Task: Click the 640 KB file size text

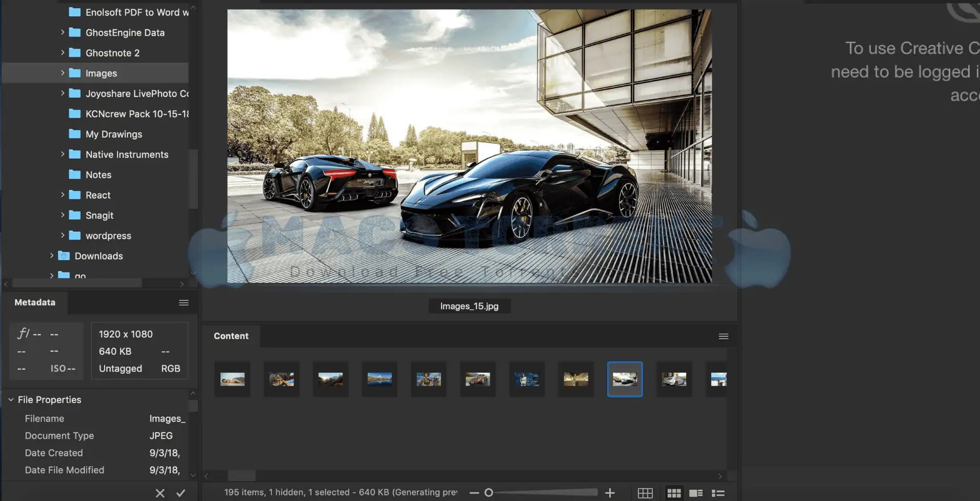Action: (115, 351)
